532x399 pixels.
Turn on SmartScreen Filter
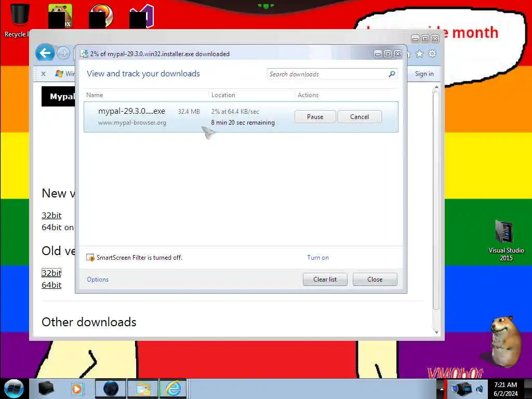point(318,258)
